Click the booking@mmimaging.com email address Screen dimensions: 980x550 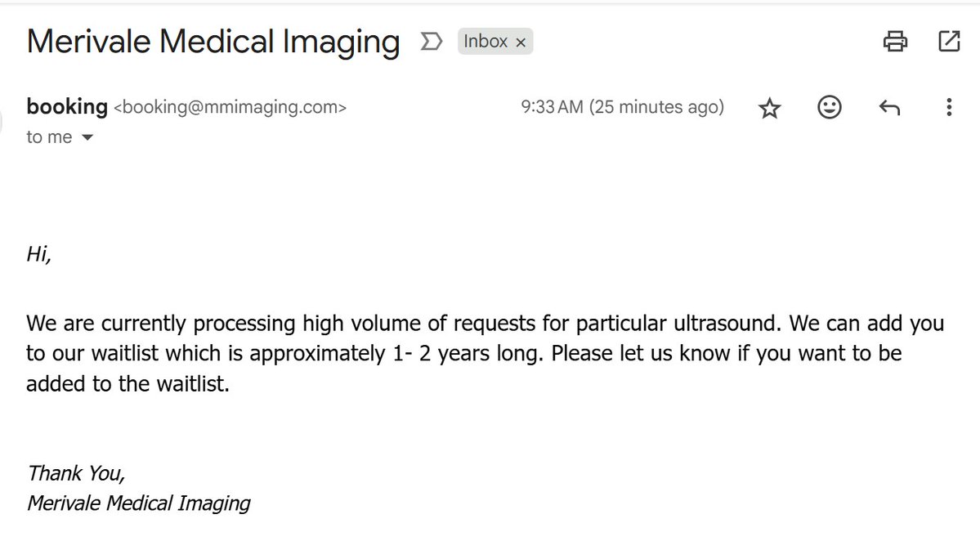pyautogui.click(x=230, y=107)
